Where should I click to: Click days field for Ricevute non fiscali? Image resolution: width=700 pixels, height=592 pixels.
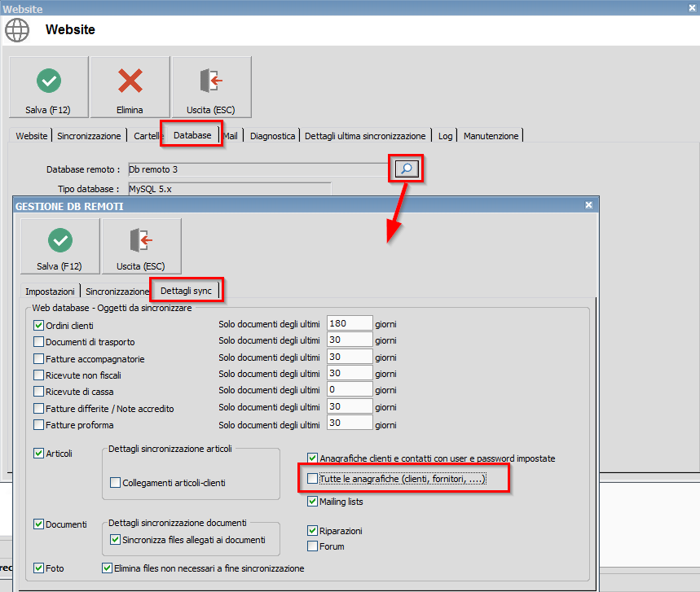(350, 373)
